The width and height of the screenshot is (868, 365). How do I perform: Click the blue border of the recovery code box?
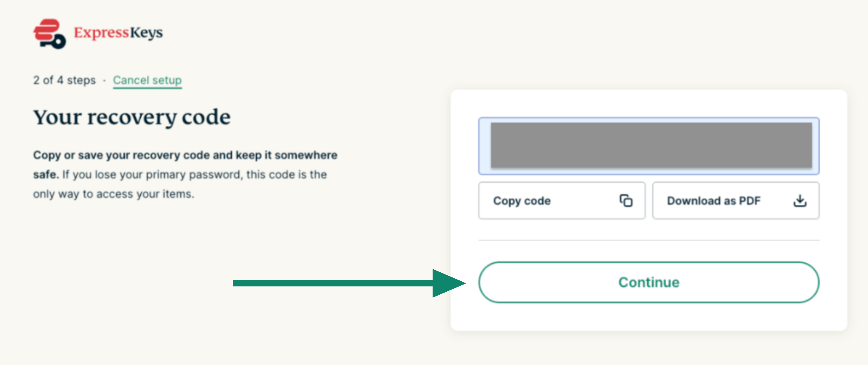(x=649, y=118)
